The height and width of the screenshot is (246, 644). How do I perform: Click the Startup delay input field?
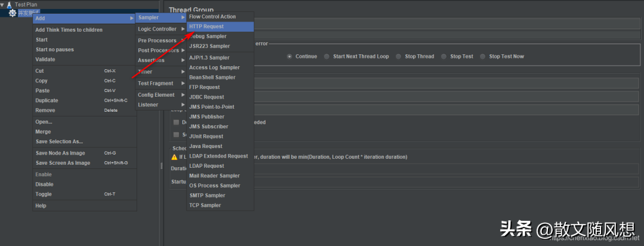[x=447, y=182]
